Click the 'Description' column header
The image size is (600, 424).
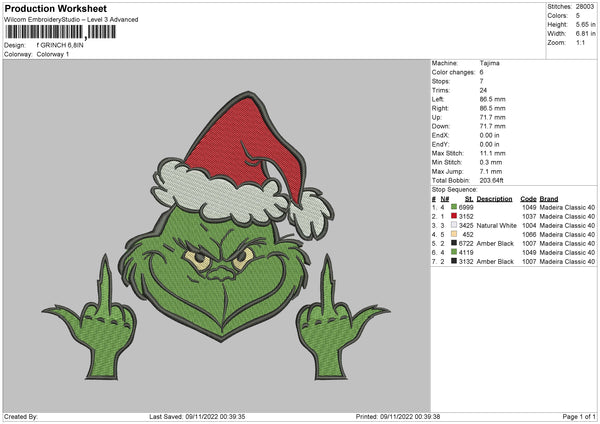(494, 199)
